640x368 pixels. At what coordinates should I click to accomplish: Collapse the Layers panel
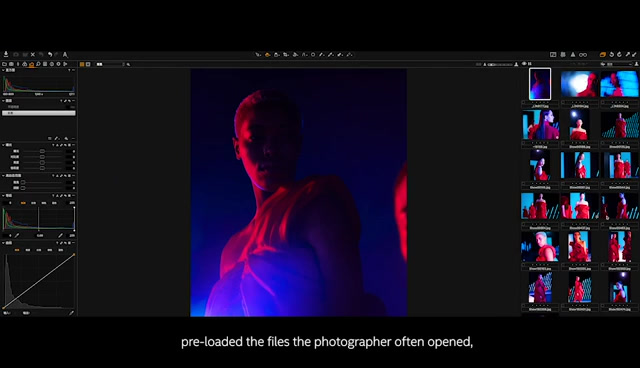click(3, 100)
